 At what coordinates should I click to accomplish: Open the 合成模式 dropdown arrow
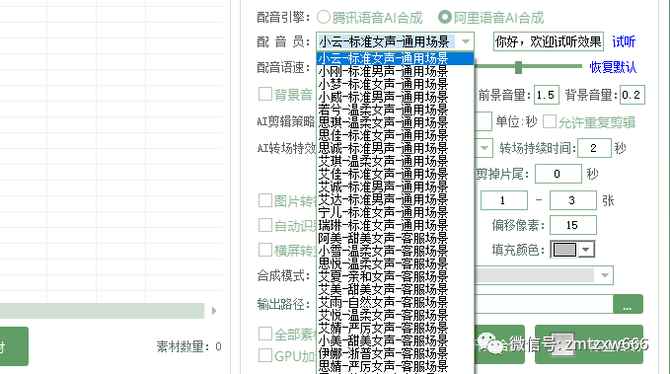point(605,275)
